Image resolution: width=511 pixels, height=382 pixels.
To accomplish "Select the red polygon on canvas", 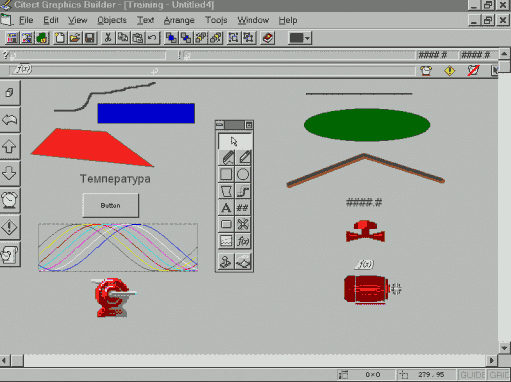I will click(x=92, y=147).
